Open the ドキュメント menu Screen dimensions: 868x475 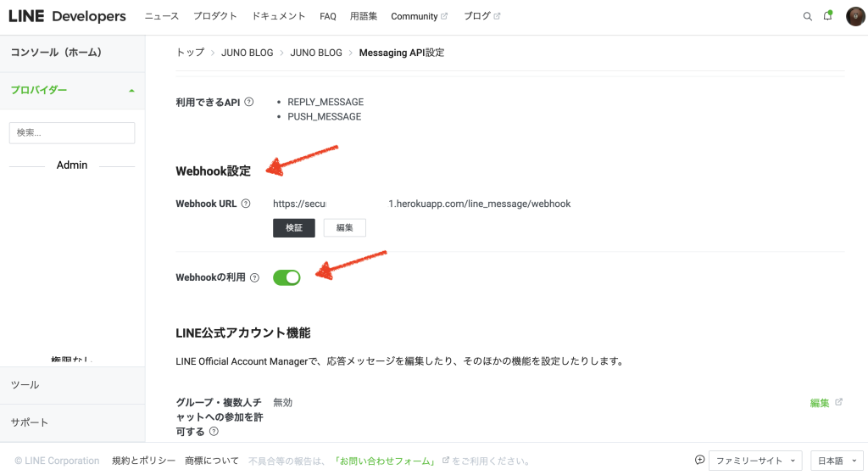coord(278,16)
